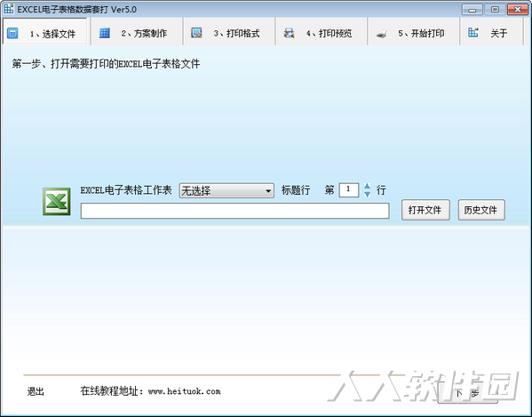Select the 5、开始打印 tab
The height and width of the screenshot is (417, 532).
pyautogui.click(x=414, y=32)
